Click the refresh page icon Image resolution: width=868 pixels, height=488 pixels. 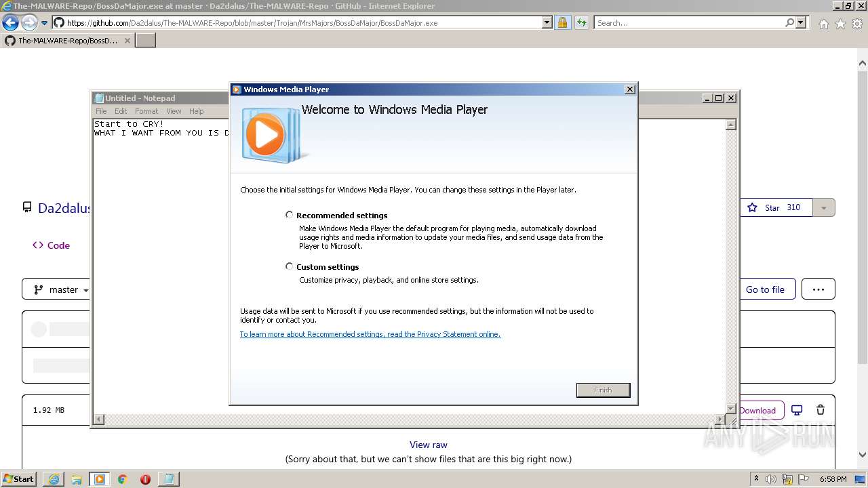581,22
